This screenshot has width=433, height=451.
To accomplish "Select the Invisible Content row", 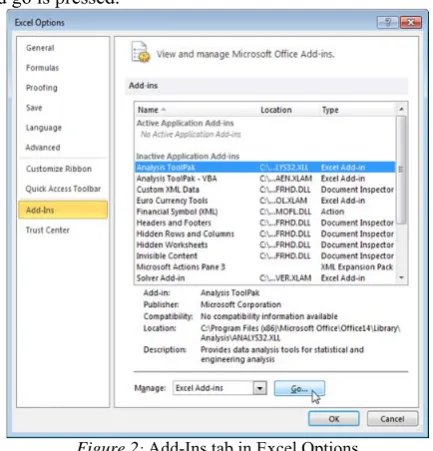I will (x=265, y=256).
